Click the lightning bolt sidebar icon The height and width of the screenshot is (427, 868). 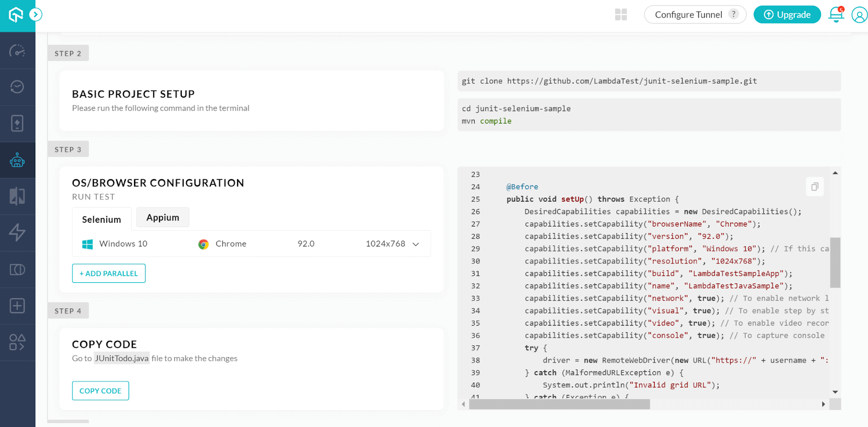click(x=17, y=232)
